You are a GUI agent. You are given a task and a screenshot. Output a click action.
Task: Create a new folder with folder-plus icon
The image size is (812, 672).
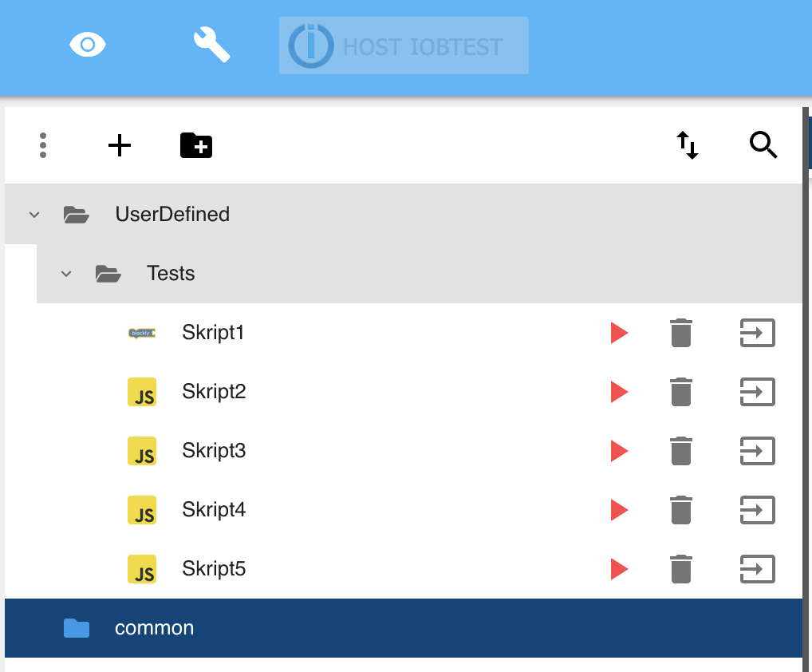point(196,145)
